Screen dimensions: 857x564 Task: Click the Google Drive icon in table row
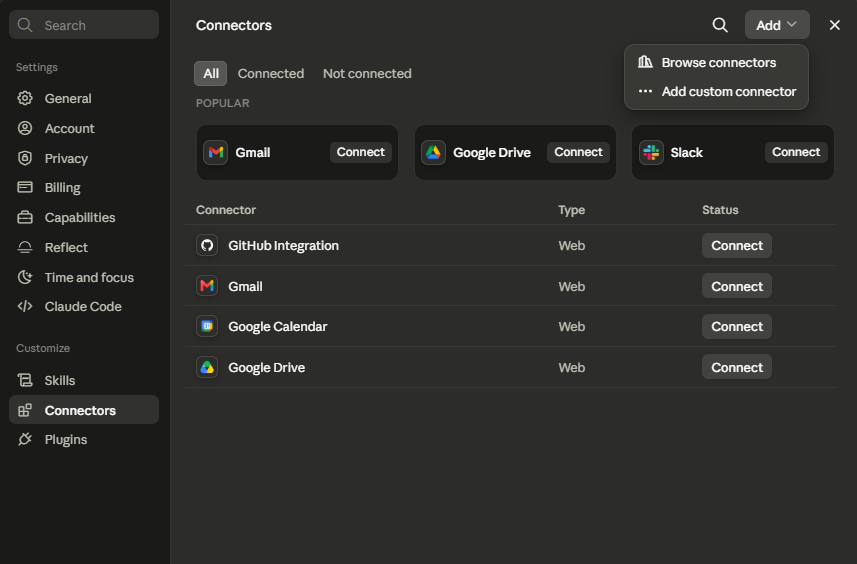pyautogui.click(x=207, y=367)
